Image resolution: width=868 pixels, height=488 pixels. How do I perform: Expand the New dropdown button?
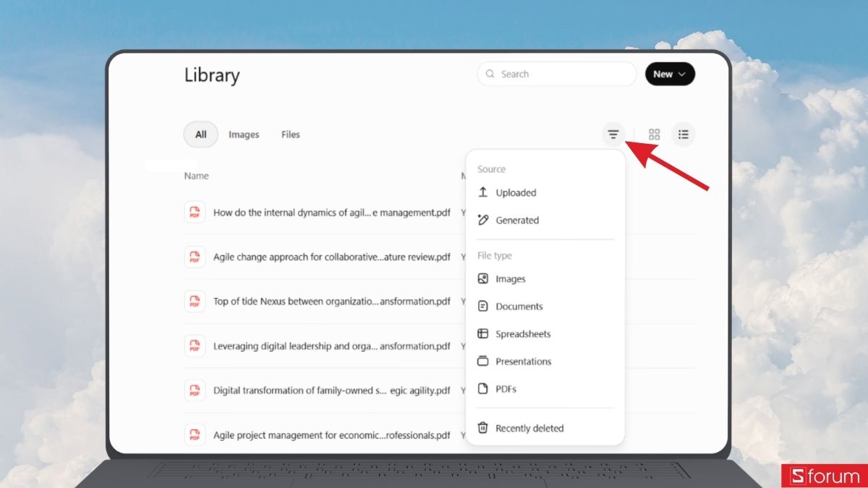click(670, 74)
